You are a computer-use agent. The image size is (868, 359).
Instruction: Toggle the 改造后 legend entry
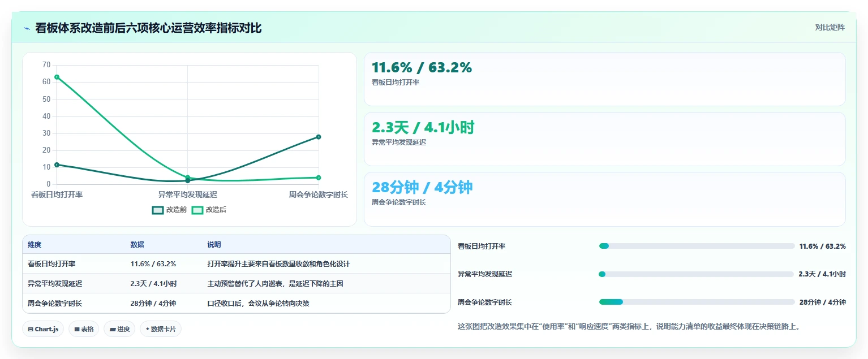click(x=209, y=210)
